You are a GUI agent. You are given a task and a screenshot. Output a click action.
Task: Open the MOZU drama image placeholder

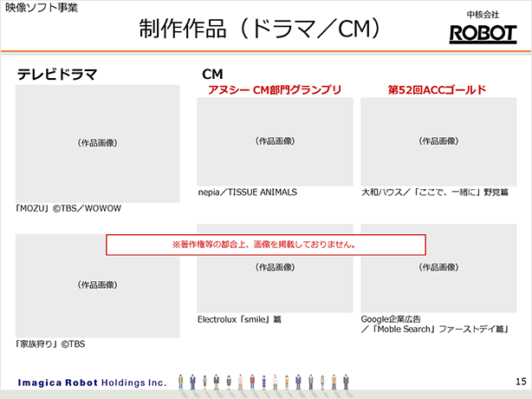[97, 144]
